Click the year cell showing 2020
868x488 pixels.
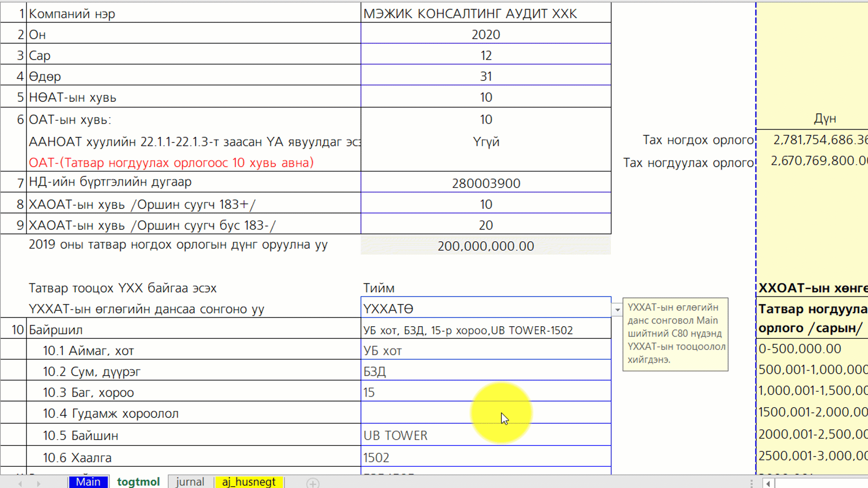coord(486,35)
